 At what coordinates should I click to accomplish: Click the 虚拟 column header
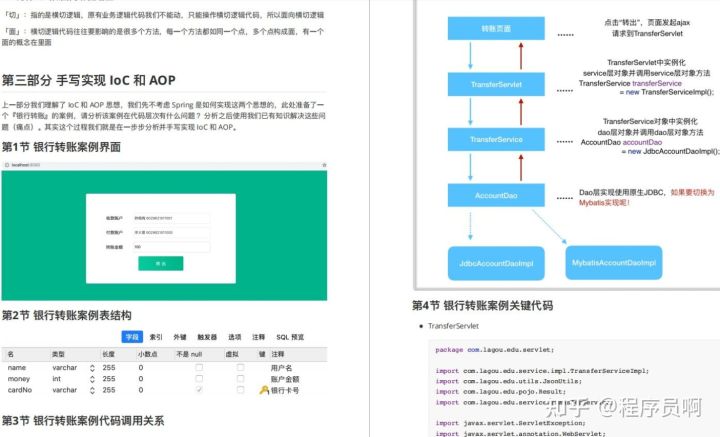pyautogui.click(x=231, y=354)
